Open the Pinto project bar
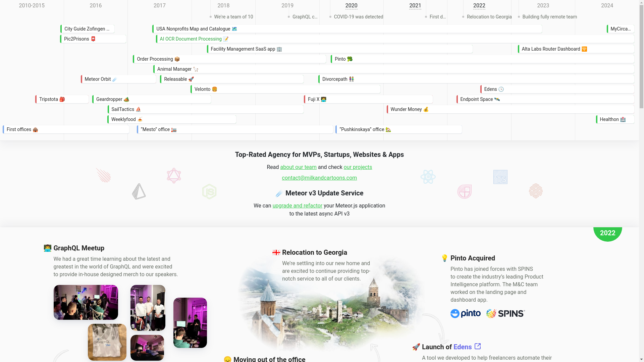This screenshot has width=644, height=362. click(482, 59)
